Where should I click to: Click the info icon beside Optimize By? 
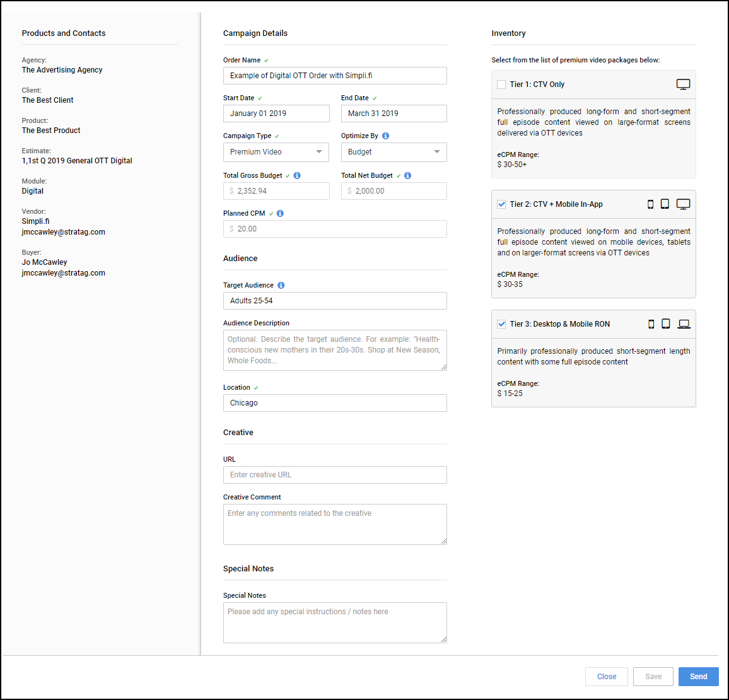[385, 136]
